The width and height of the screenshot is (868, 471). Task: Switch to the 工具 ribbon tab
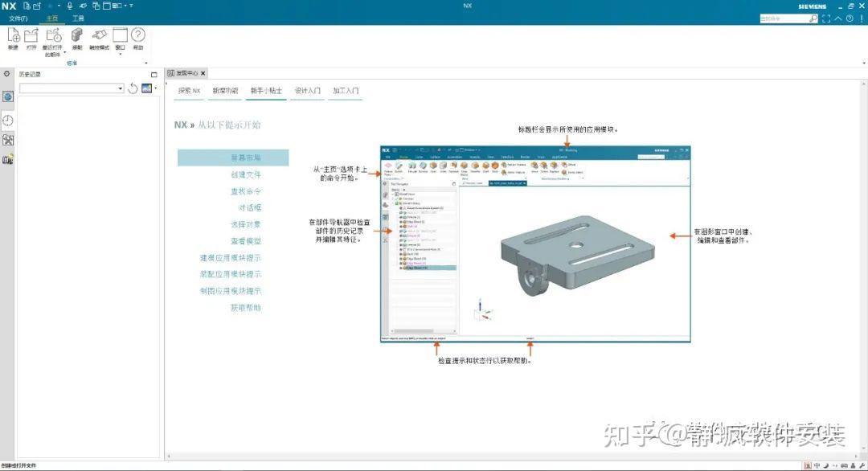(80, 18)
